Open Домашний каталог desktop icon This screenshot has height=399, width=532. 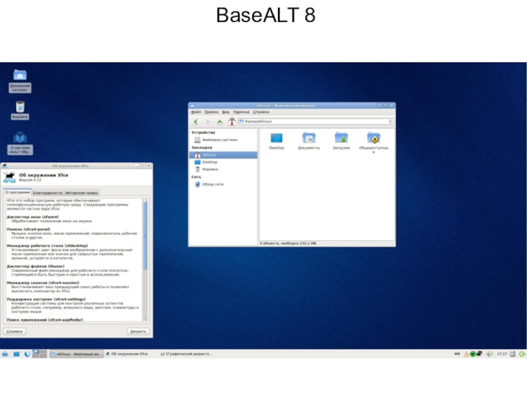coord(20,80)
